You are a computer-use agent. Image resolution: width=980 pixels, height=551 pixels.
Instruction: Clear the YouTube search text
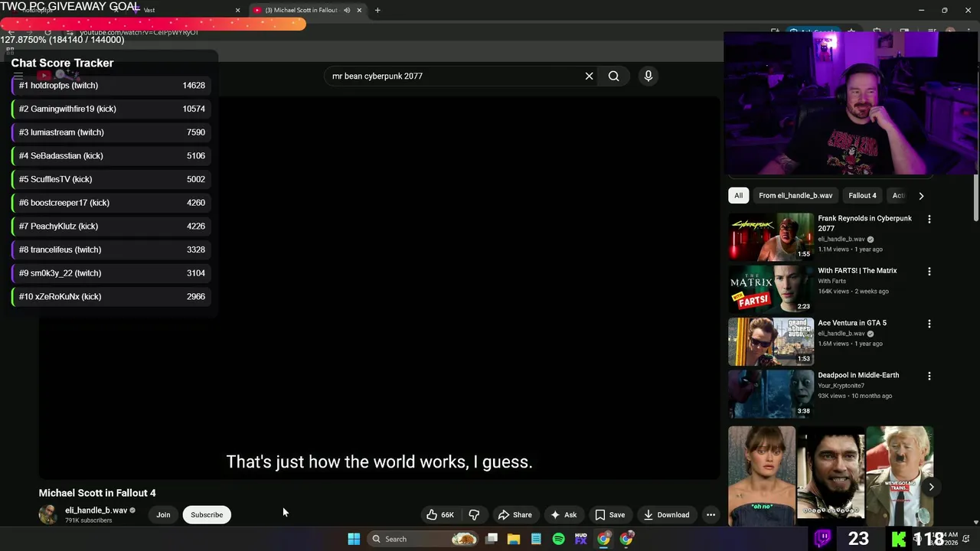pyautogui.click(x=589, y=76)
